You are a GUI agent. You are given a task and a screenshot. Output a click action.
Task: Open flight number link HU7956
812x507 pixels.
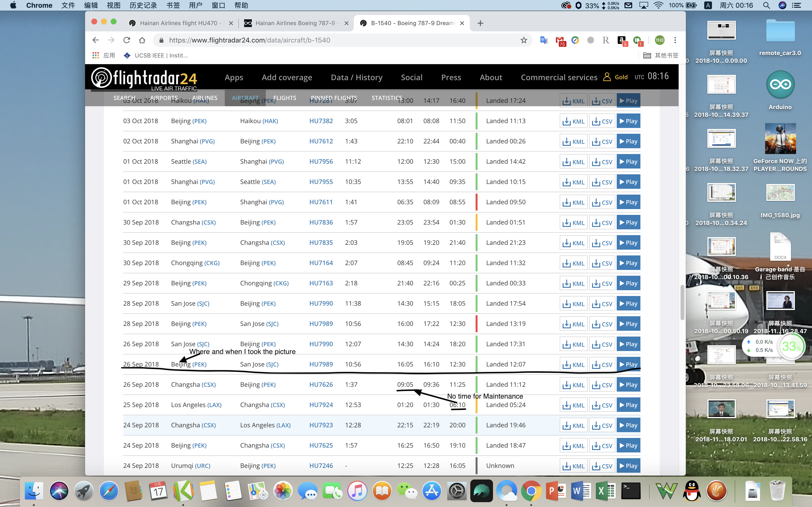tap(321, 162)
